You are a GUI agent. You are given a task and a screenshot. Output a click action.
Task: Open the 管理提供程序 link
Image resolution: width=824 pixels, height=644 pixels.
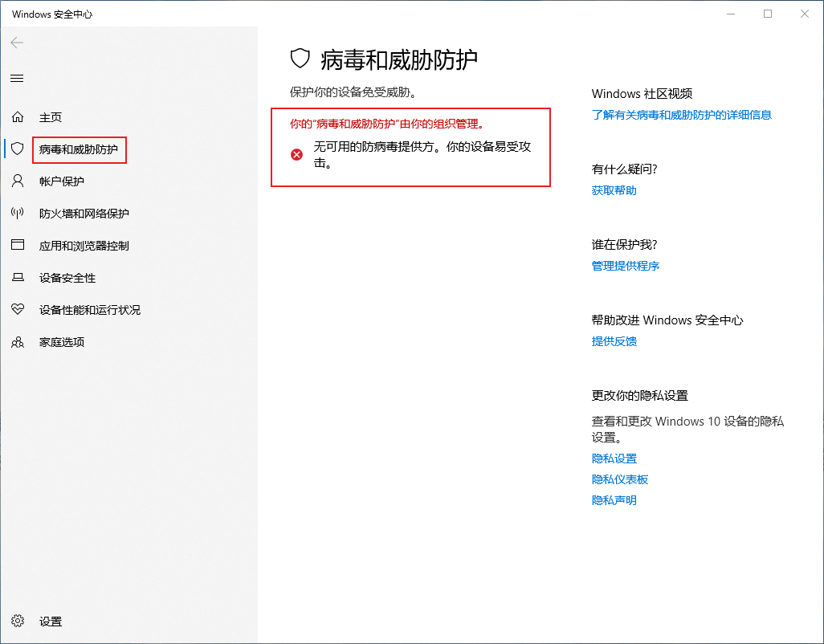[626, 266]
